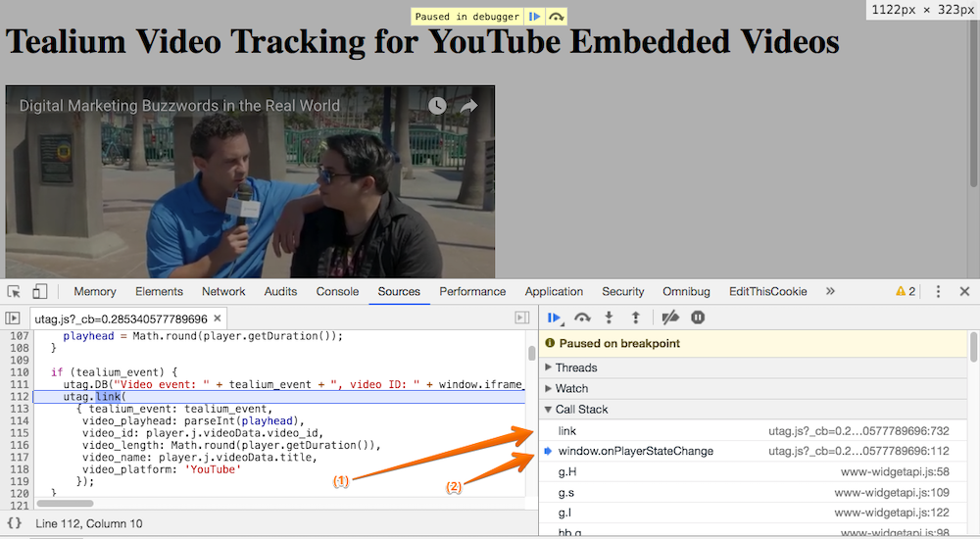Toggle deactivate breakpoints
Screen dimensions: 980x539
pos(670,318)
